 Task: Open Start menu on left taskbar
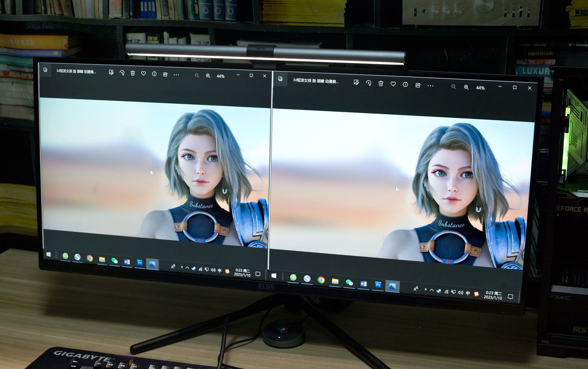tap(48, 255)
